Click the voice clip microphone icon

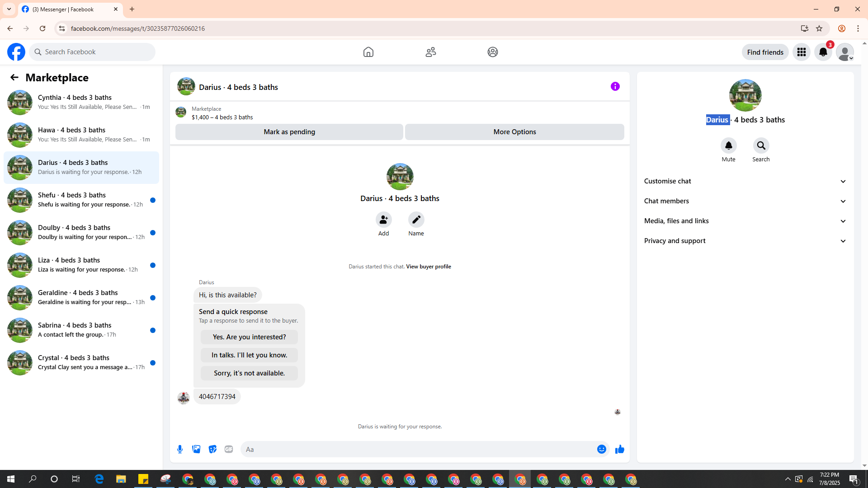(x=180, y=449)
